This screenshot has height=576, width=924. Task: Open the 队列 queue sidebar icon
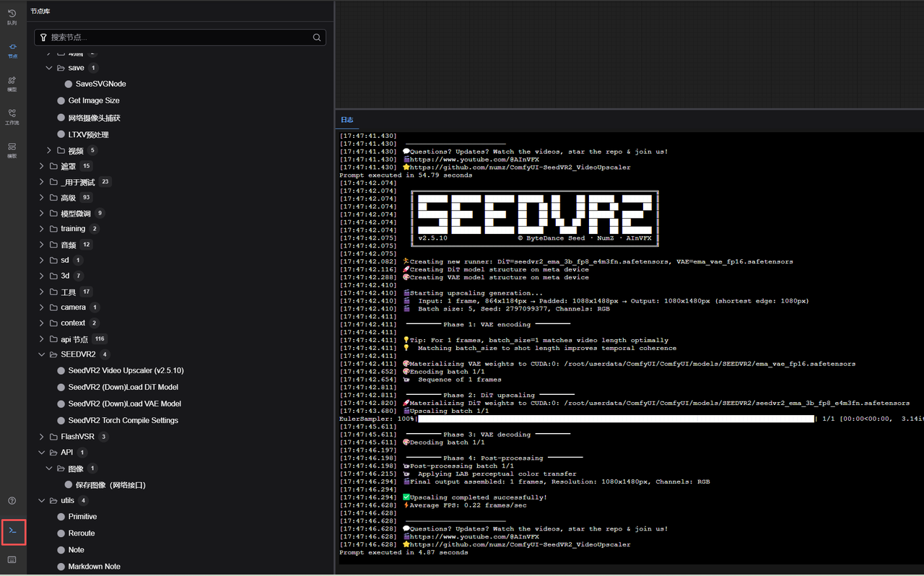tap(12, 17)
